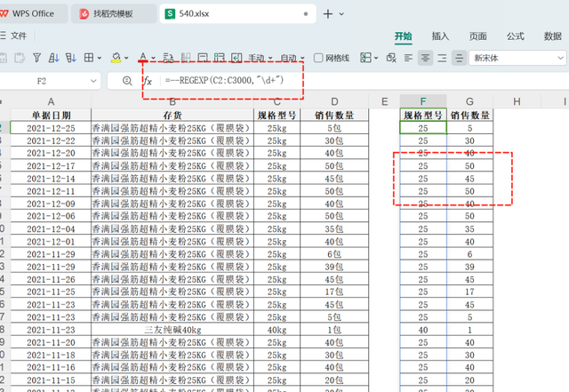Screen dimensions: 569x392
Task: Click cell 17包
Action: tap(334, 292)
